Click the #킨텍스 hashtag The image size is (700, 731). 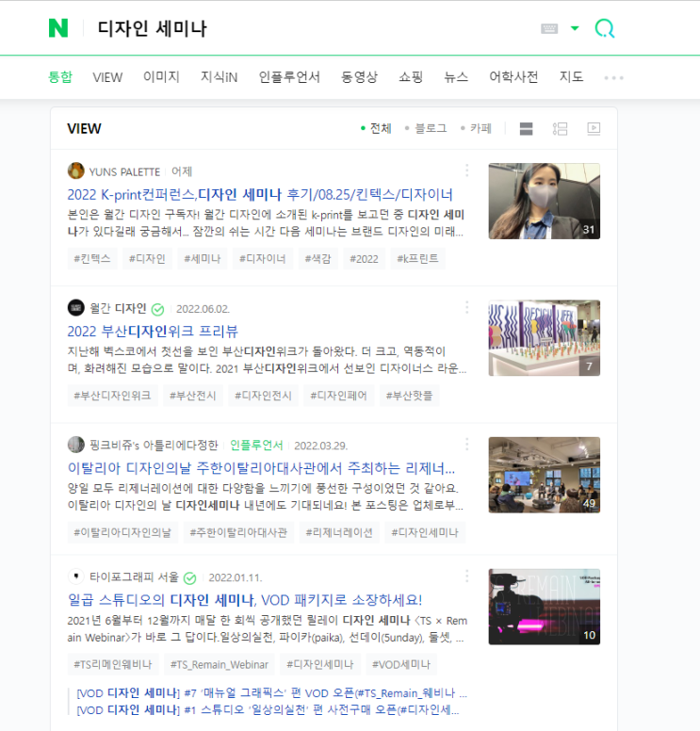point(92,259)
